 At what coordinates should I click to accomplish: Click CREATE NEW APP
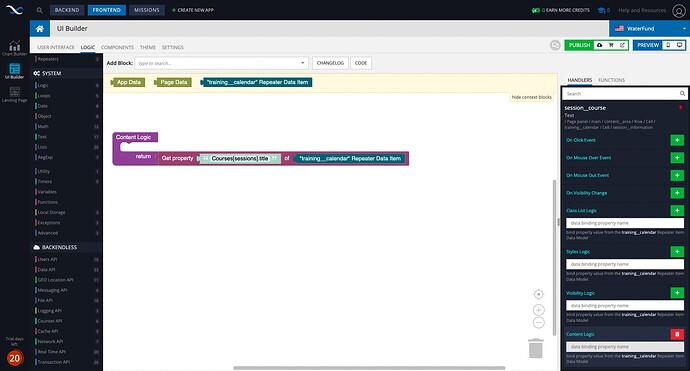(193, 10)
